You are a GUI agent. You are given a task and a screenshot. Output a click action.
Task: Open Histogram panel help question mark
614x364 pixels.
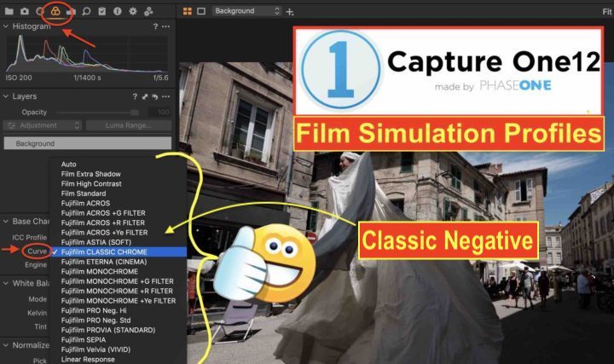[155, 26]
